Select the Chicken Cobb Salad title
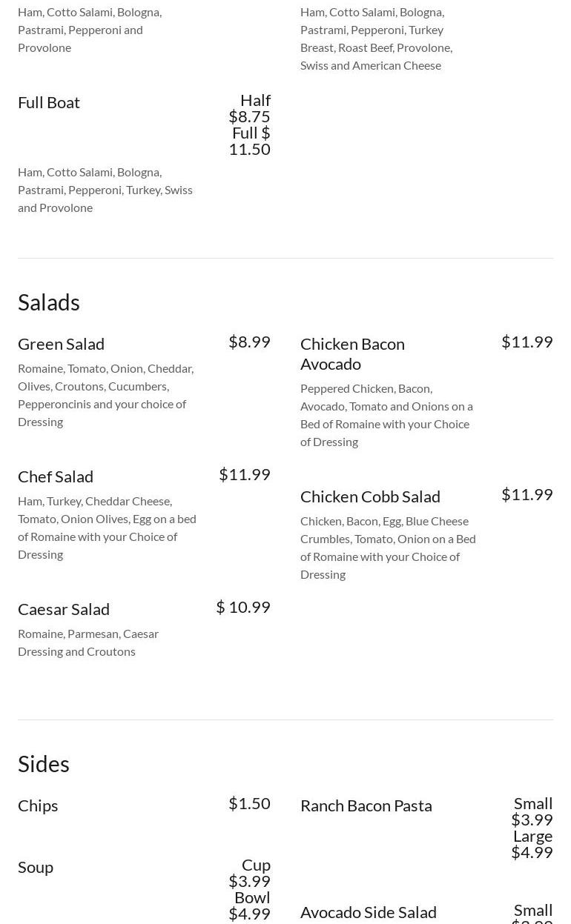 (370, 496)
